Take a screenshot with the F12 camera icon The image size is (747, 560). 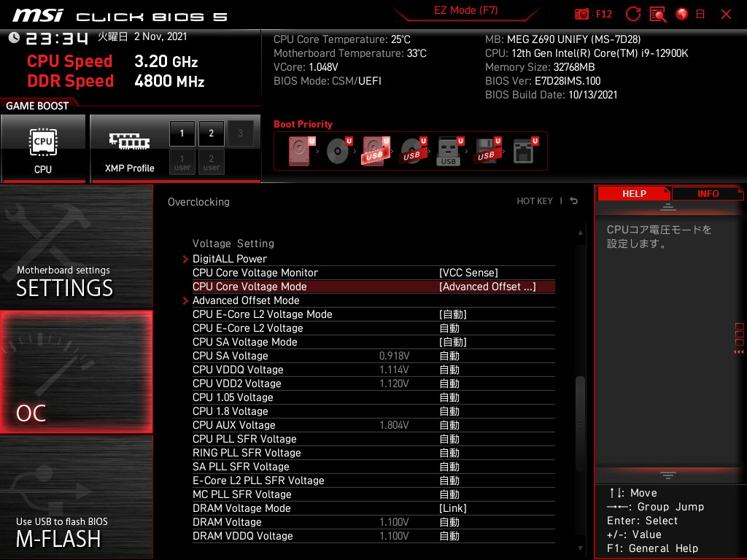(581, 15)
